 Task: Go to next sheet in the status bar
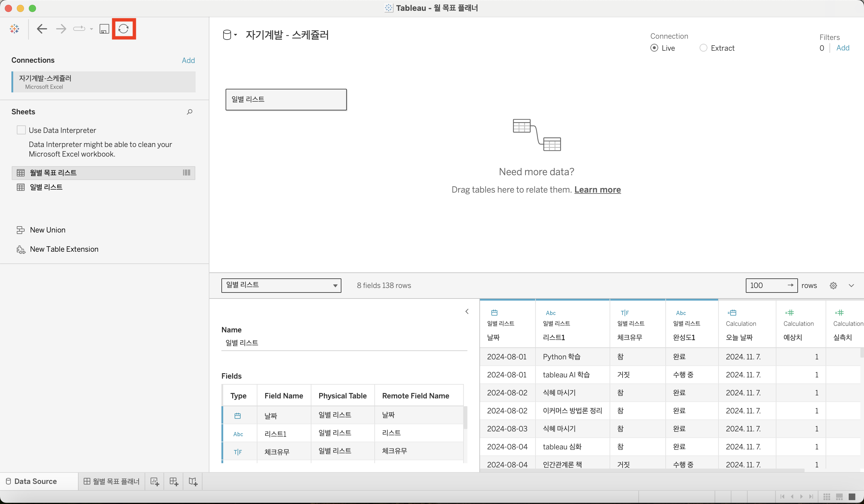[801, 497]
